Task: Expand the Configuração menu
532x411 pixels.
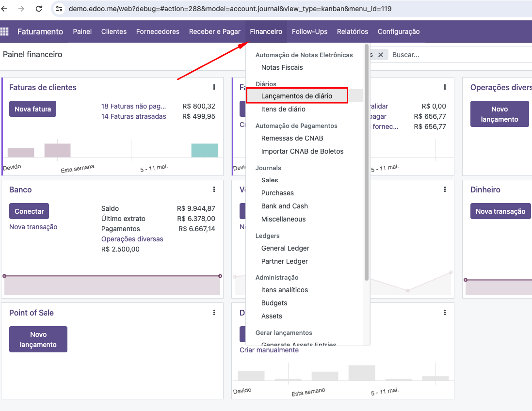Action: pos(399,32)
